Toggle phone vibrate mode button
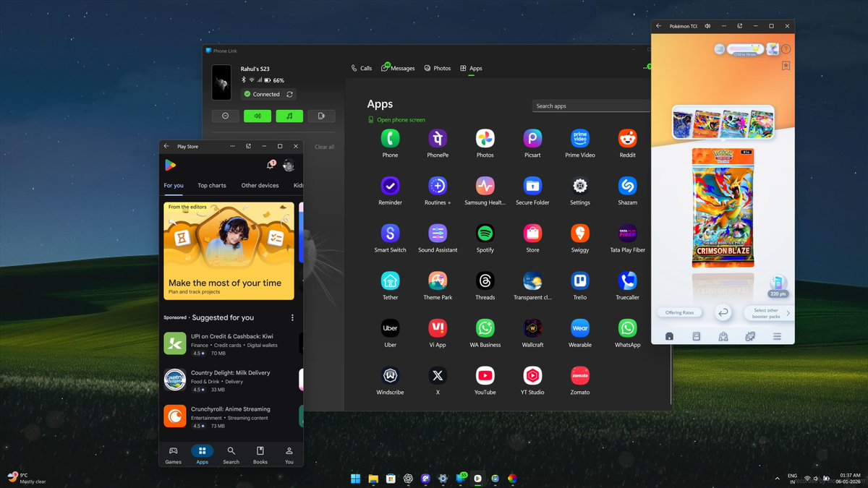Viewport: 868px width, 488px height. tap(321, 116)
